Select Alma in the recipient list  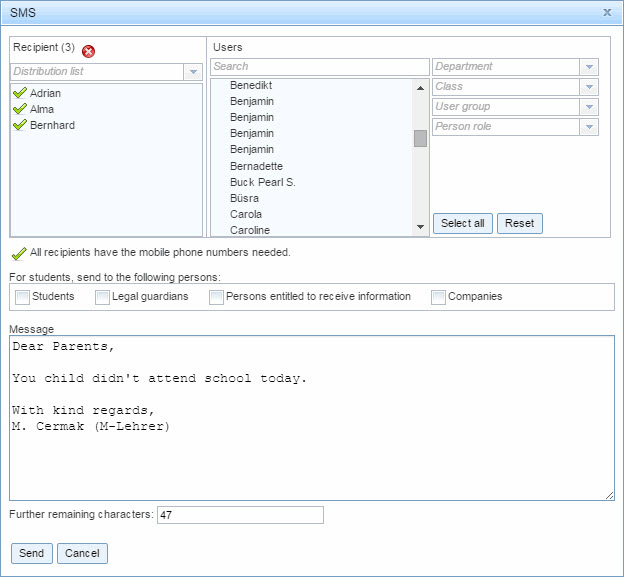[x=42, y=109]
